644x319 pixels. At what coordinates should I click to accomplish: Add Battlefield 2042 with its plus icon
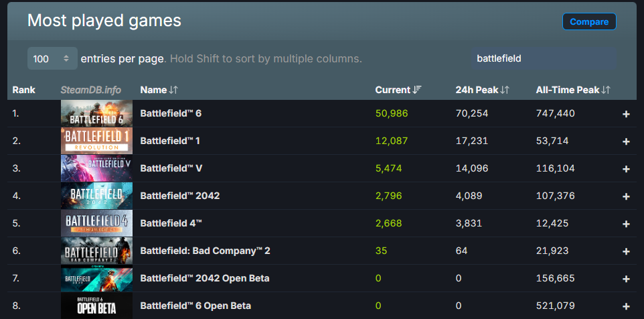[626, 196]
